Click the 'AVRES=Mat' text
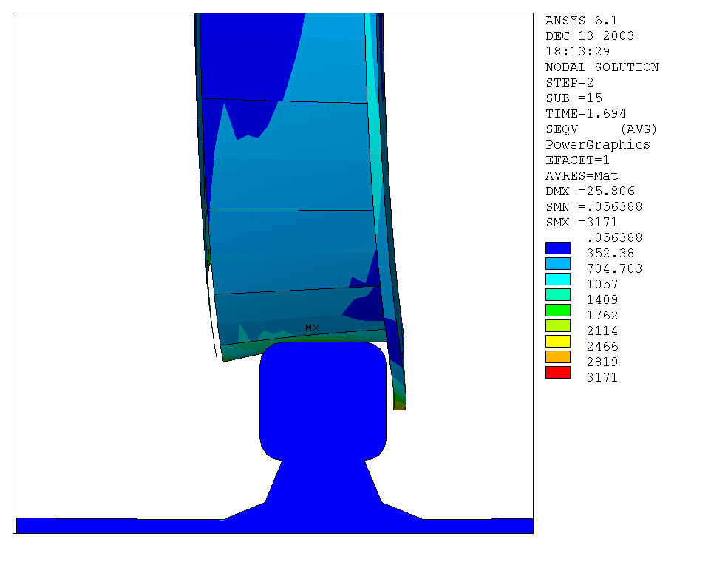This screenshot has width=728, height=579. coord(581,176)
